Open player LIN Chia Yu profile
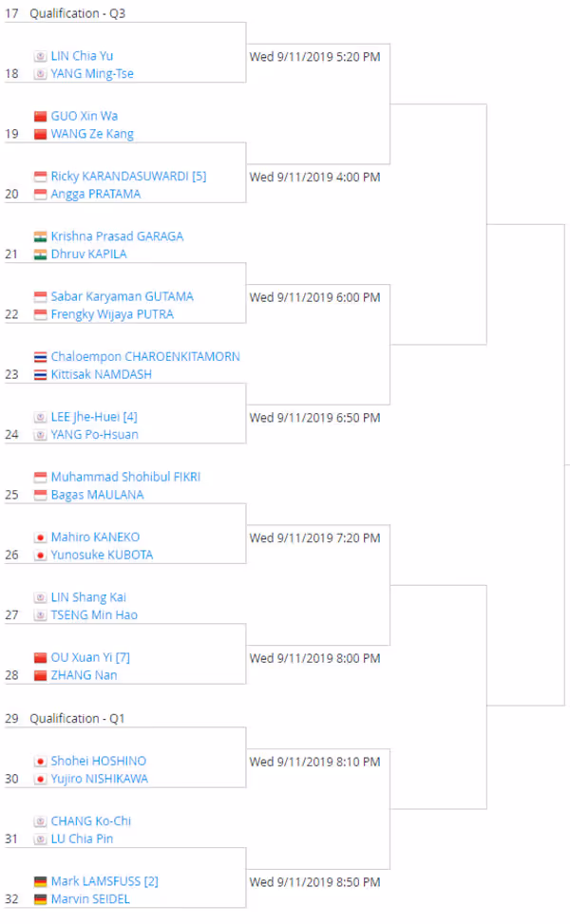The width and height of the screenshot is (570, 924). coord(82,56)
